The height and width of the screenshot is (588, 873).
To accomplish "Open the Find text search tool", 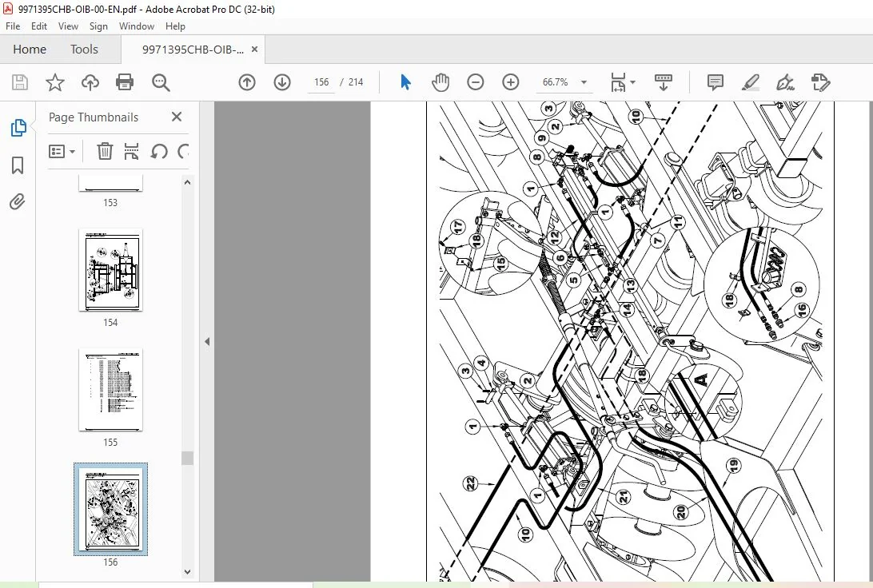I will [x=161, y=82].
